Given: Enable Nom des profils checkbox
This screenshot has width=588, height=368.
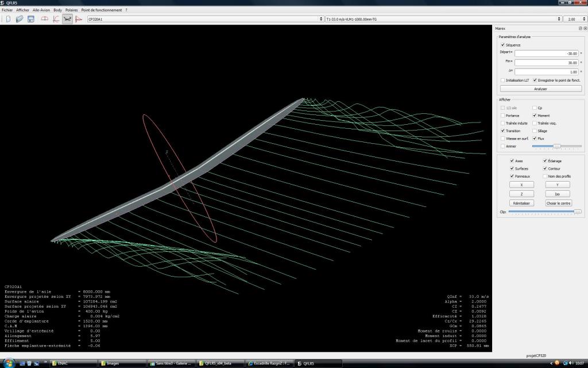Looking at the screenshot, I should point(546,176).
